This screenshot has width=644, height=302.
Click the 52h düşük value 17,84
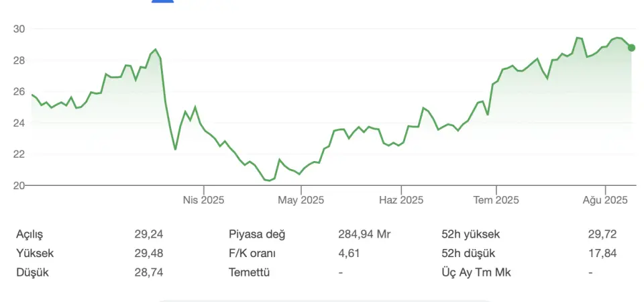[602, 253]
